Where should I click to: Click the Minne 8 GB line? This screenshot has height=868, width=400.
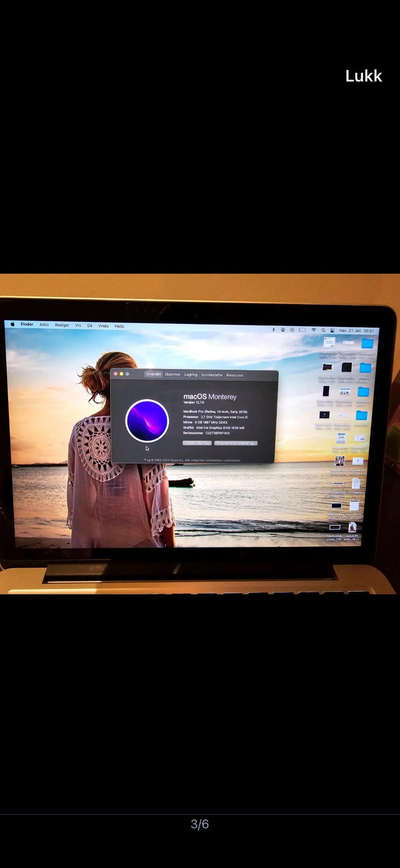point(205,423)
